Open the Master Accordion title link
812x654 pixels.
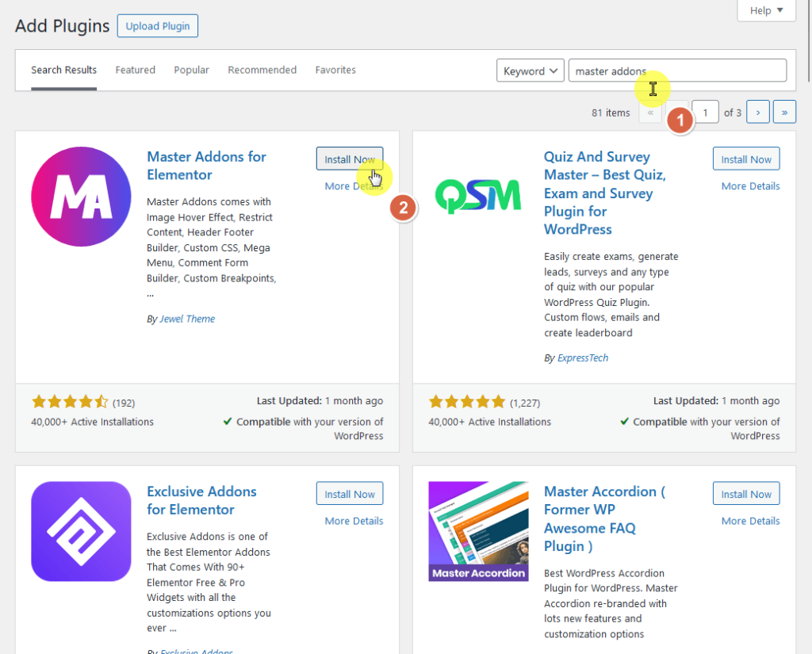(604, 519)
